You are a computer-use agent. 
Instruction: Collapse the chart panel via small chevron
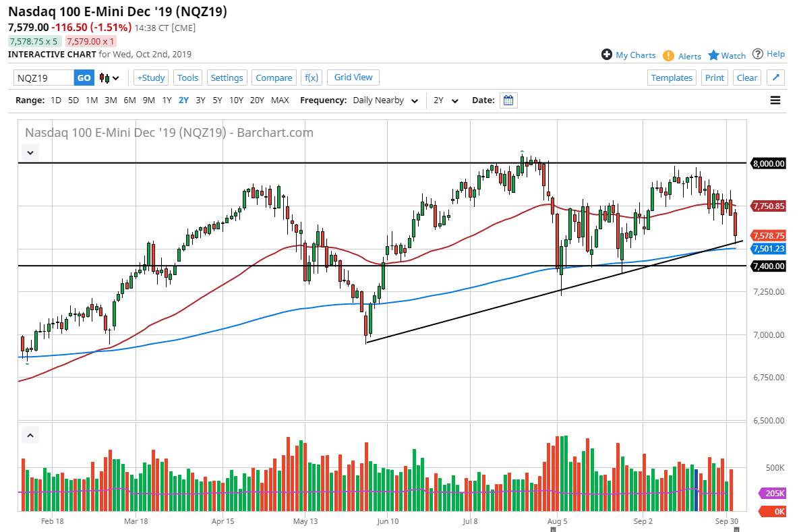tap(30, 152)
